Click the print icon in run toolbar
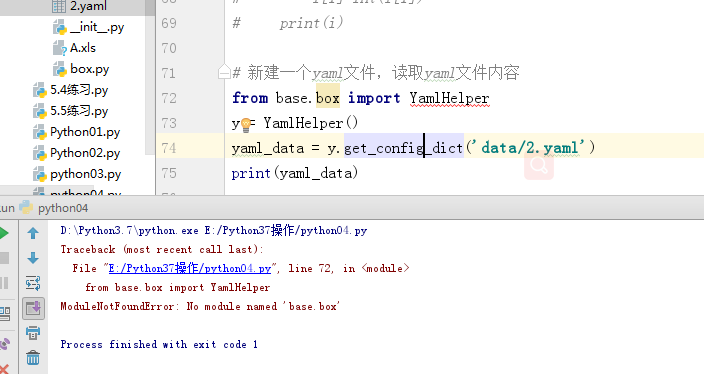Viewport: 704px width, 374px height. (33, 333)
